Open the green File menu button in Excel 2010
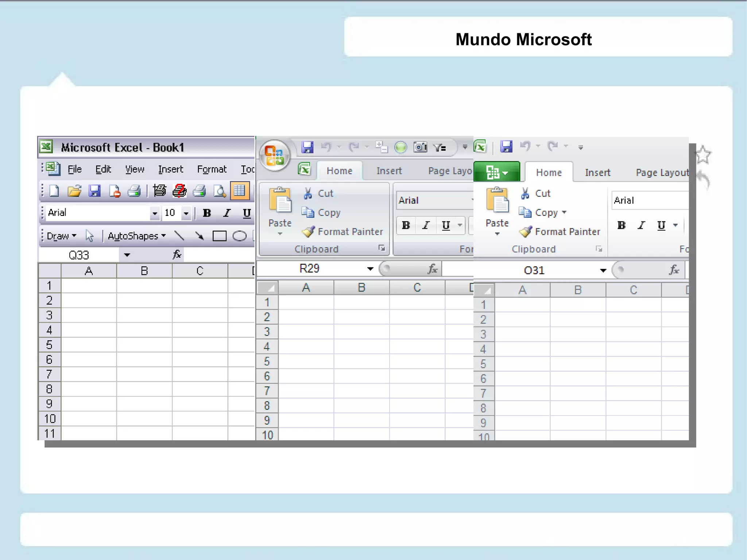Screen dimensions: 747x560 pyautogui.click(x=497, y=172)
